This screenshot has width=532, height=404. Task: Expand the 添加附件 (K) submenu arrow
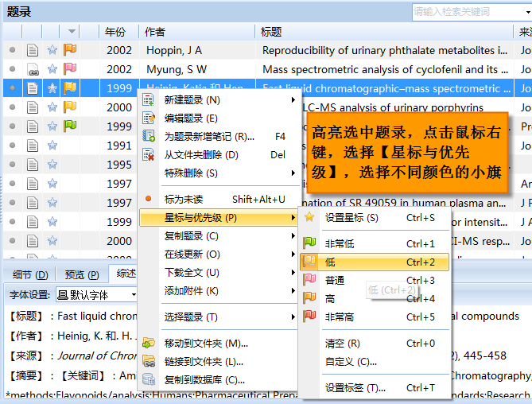293,291
